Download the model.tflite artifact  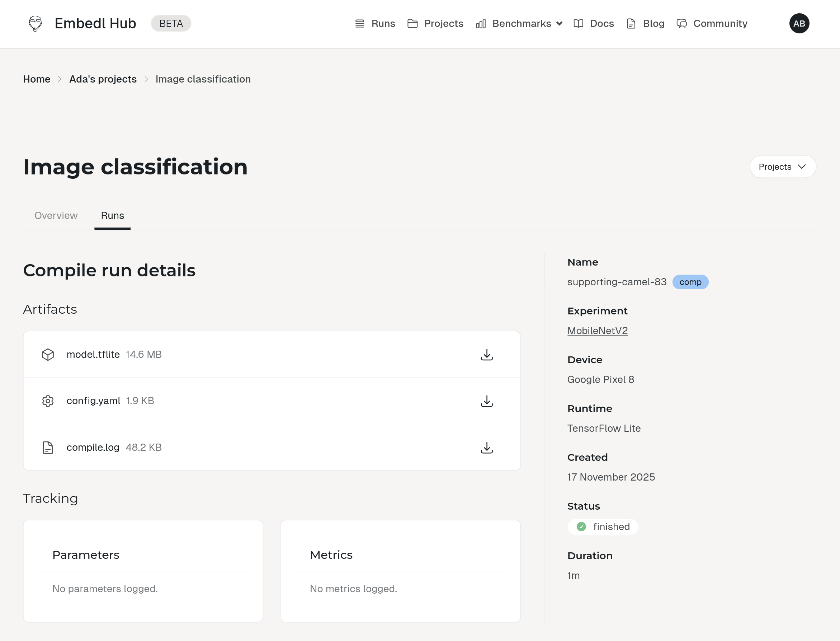(487, 355)
